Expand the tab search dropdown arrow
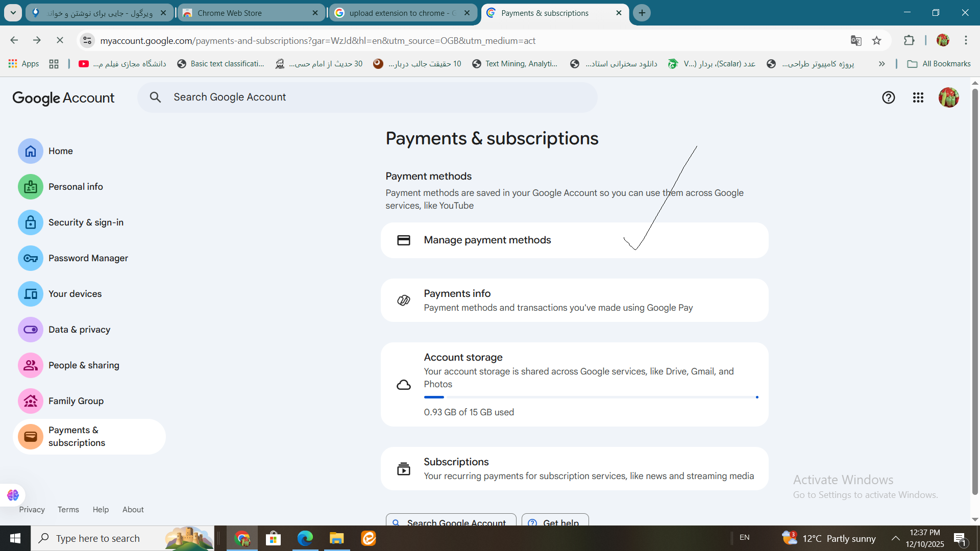 pos(13,13)
